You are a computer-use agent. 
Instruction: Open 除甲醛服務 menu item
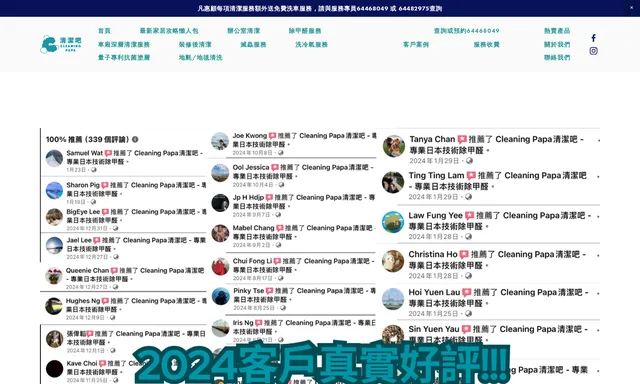tap(305, 31)
